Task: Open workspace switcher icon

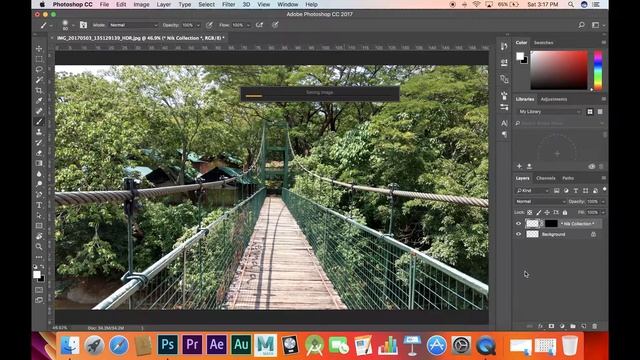Action: [596, 25]
